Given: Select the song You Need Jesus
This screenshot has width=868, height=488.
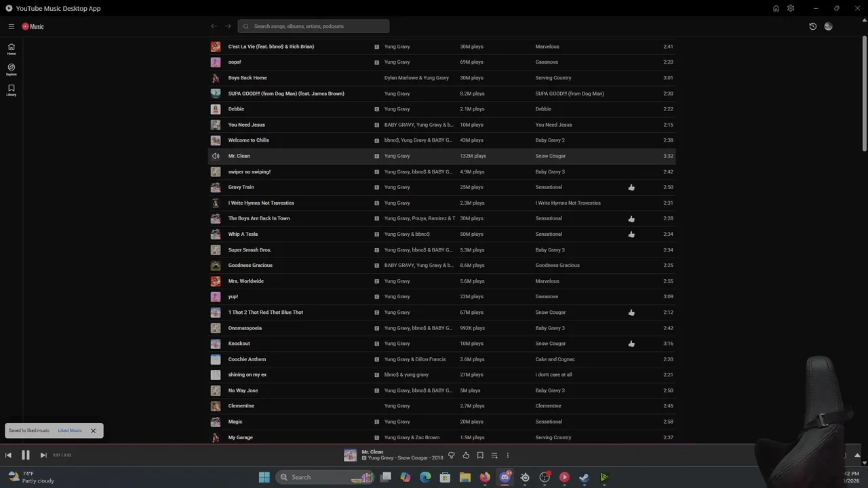Looking at the screenshot, I should (x=247, y=125).
